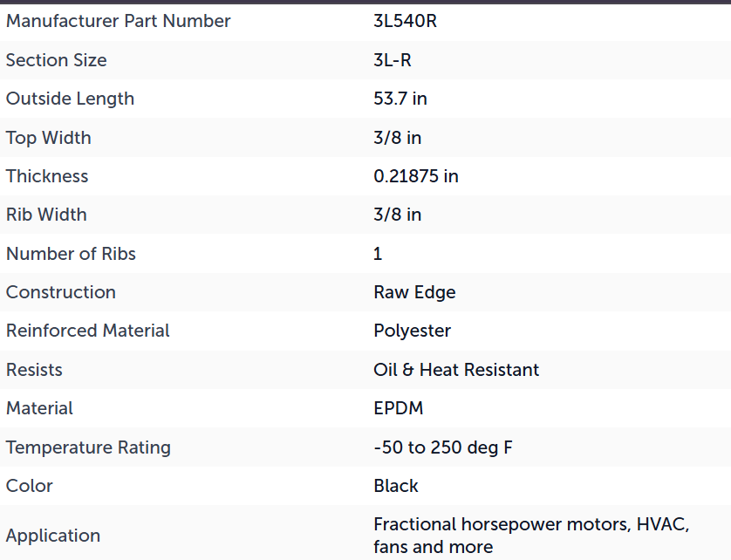Screen dimensions: 731x560
Task: Click the Resists row label
Action: (x=34, y=370)
